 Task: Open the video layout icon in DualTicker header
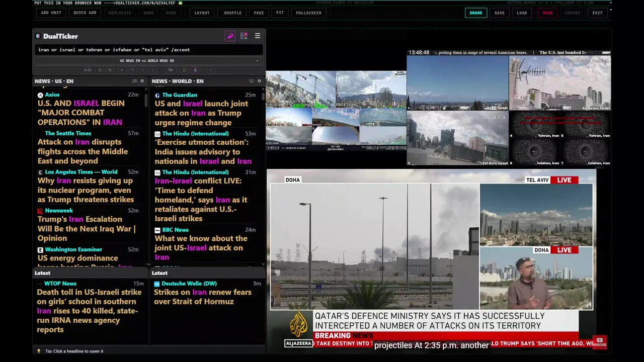tap(244, 36)
